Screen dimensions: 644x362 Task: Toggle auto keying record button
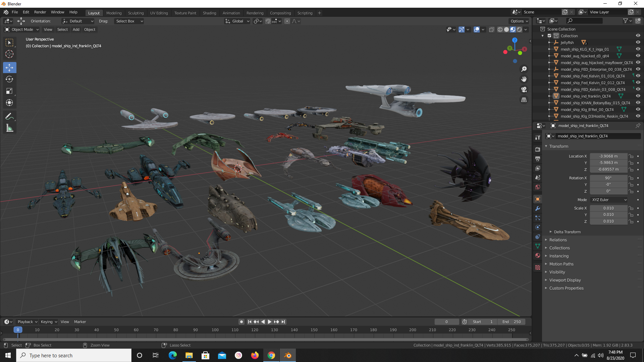tap(241, 322)
